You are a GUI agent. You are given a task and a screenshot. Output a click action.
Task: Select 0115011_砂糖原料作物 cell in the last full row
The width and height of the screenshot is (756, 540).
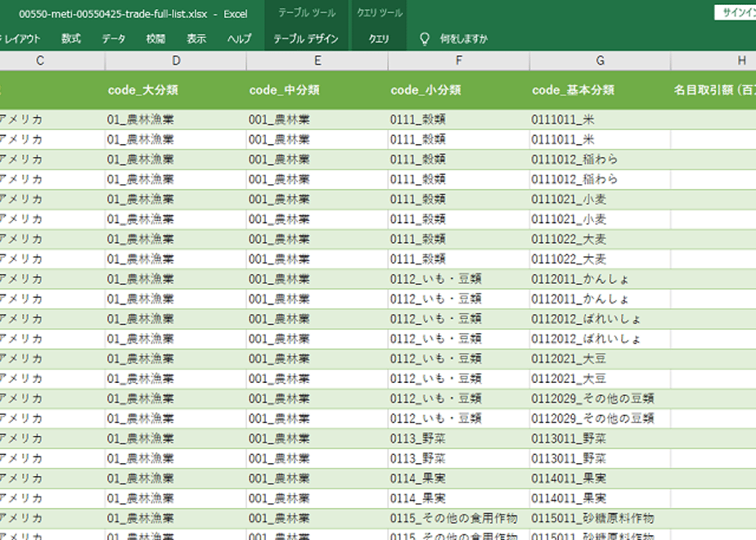coord(600,518)
